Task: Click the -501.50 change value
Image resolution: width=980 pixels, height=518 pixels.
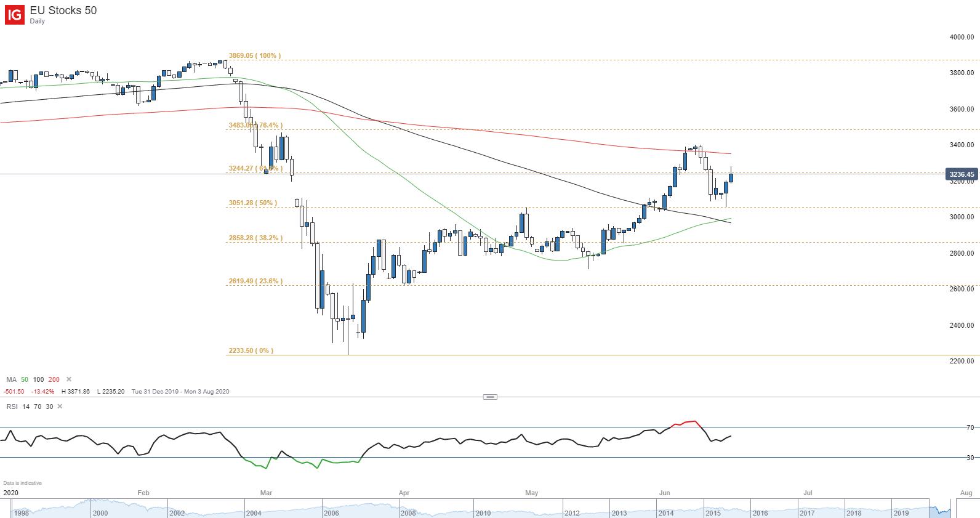Action: 14,392
